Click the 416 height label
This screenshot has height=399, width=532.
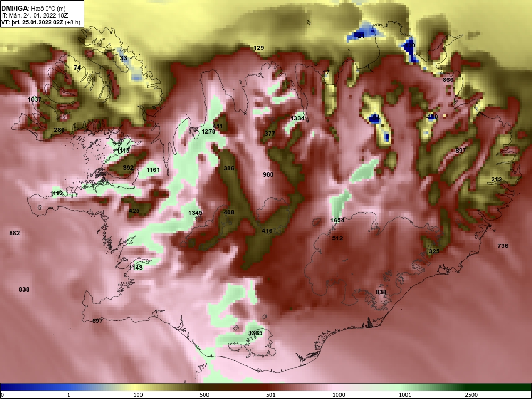click(x=268, y=231)
